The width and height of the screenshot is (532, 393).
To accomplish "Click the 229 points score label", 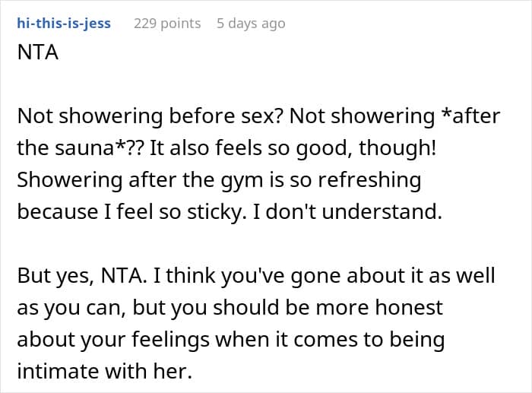I will (x=167, y=24).
